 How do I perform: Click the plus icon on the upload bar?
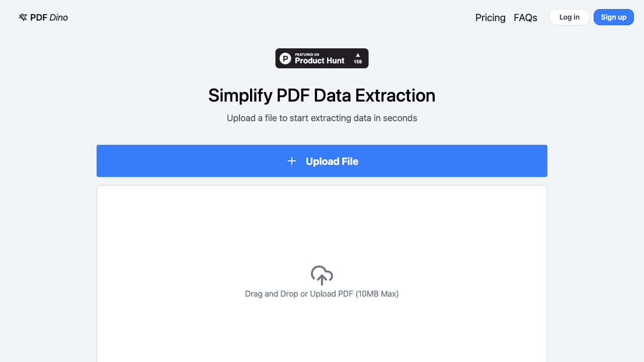click(292, 161)
